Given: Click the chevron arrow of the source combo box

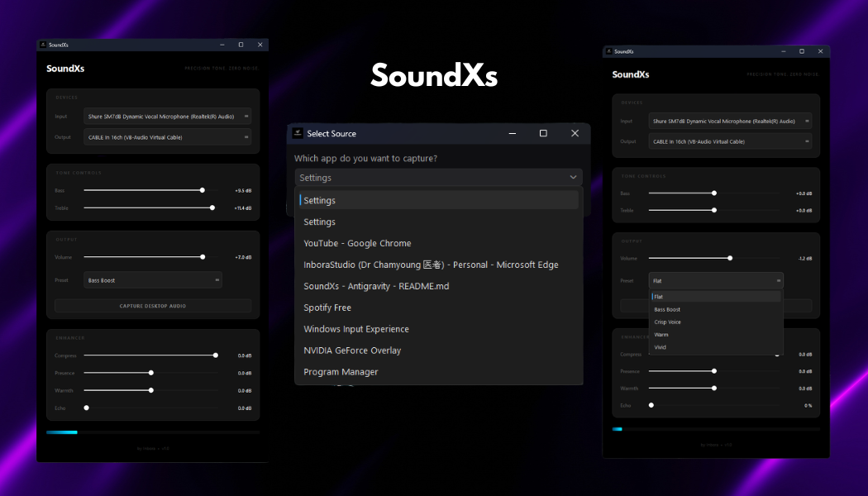Looking at the screenshot, I should coord(573,177).
